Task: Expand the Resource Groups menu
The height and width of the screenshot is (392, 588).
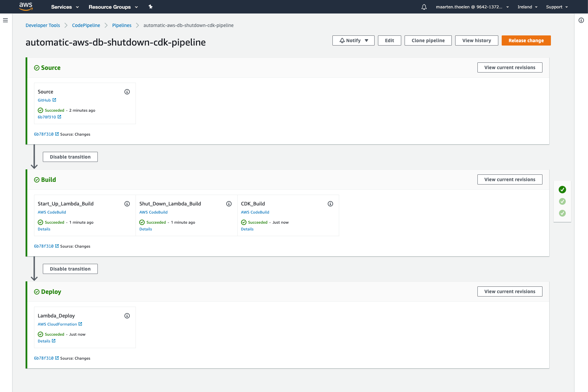Action: [113, 7]
